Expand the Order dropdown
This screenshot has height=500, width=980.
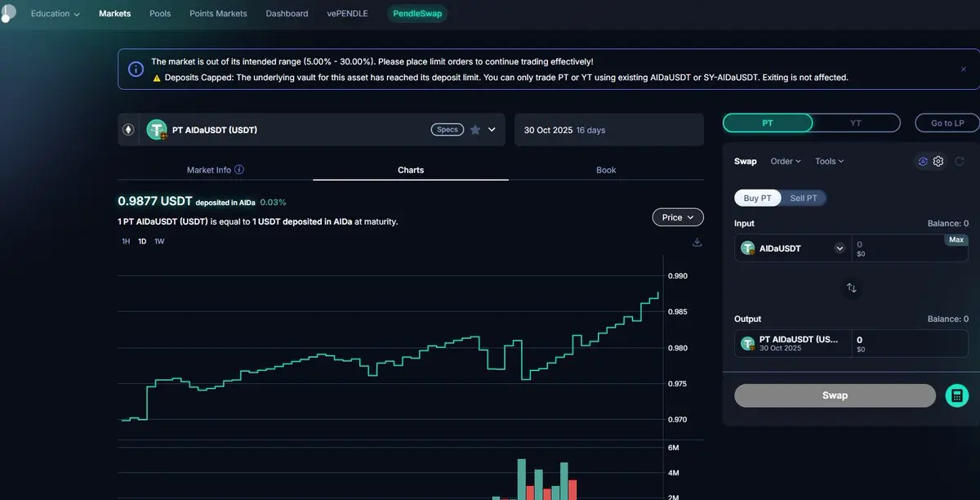tap(786, 161)
